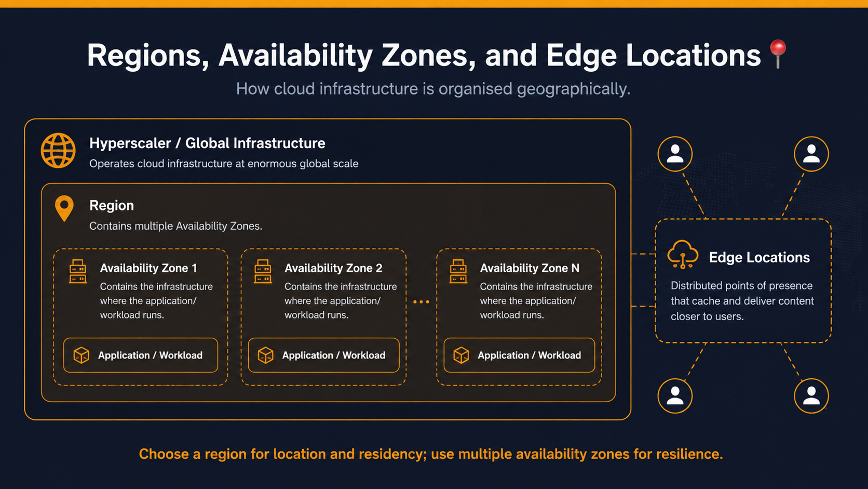Viewport: 868px width, 489px height.
Task: Click the top-right user avatar icon
Action: [811, 154]
